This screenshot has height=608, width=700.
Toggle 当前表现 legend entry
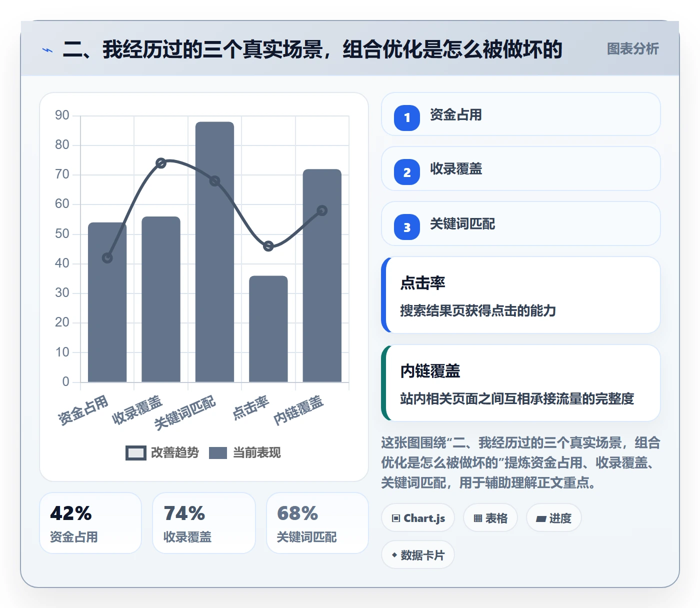pos(244,453)
